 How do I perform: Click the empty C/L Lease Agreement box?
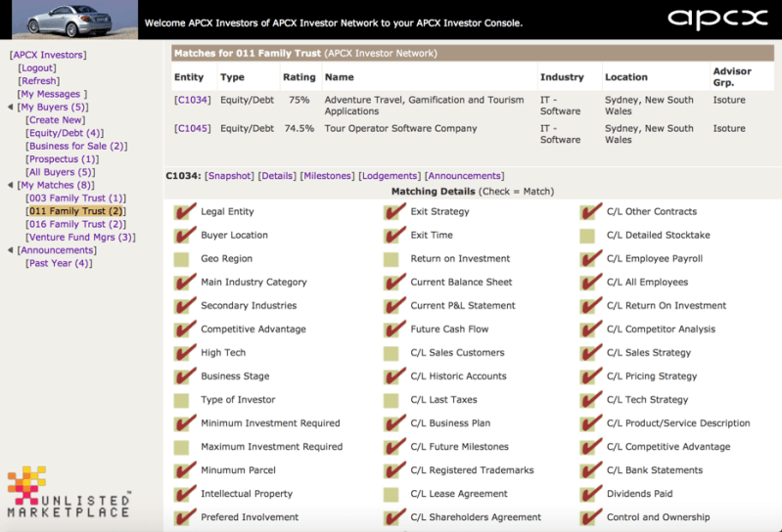coord(391,495)
